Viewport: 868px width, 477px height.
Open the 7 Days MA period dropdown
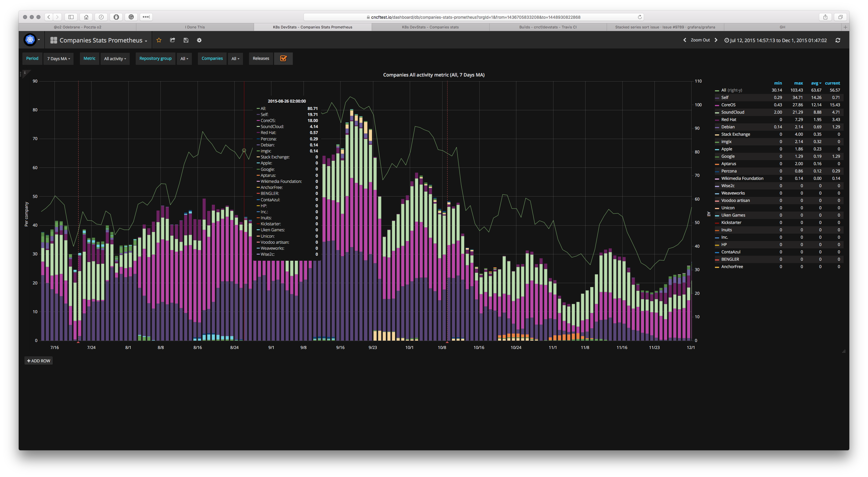tap(58, 58)
